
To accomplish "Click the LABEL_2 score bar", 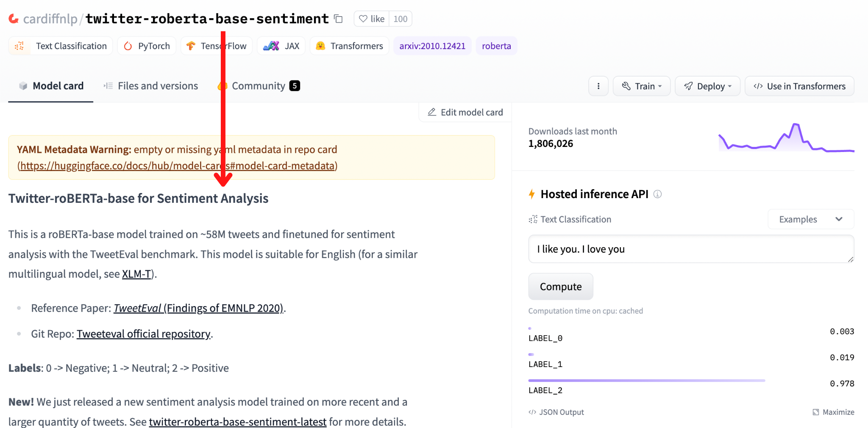I will pyautogui.click(x=647, y=381).
